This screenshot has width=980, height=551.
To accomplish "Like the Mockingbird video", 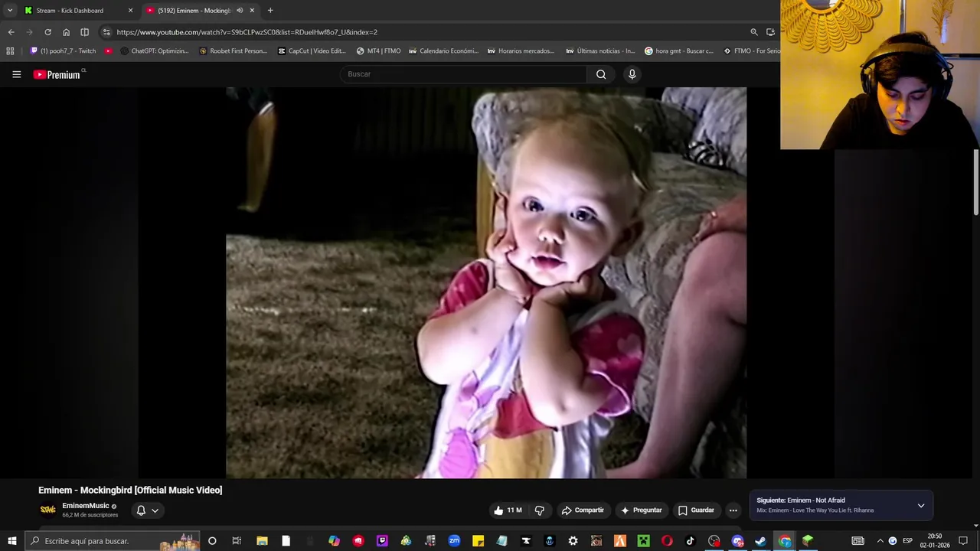I will click(x=508, y=510).
